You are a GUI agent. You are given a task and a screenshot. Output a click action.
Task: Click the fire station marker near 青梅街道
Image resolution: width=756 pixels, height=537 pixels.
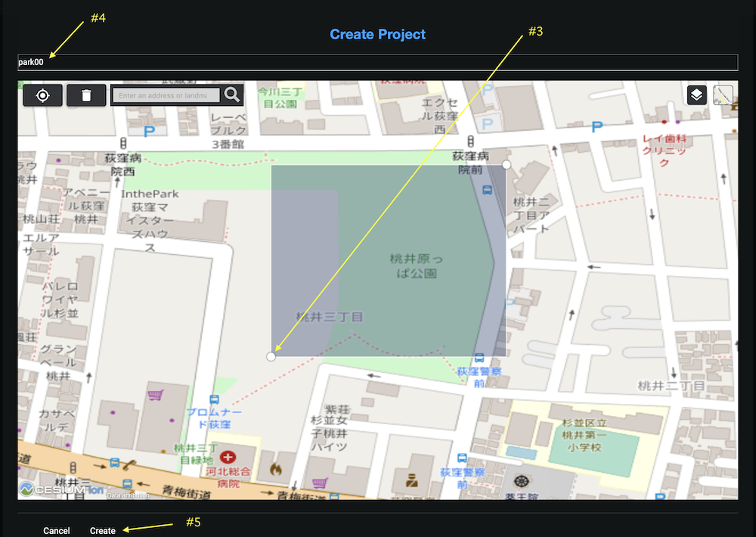click(x=275, y=469)
